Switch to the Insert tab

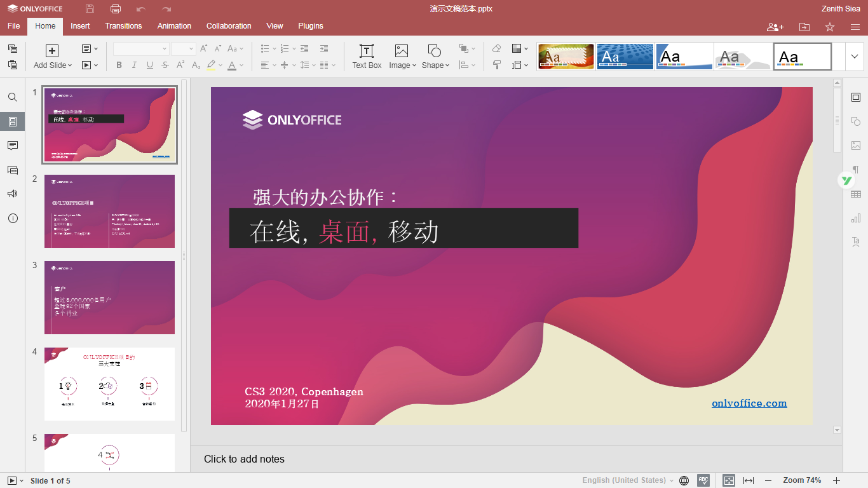coord(80,26)
